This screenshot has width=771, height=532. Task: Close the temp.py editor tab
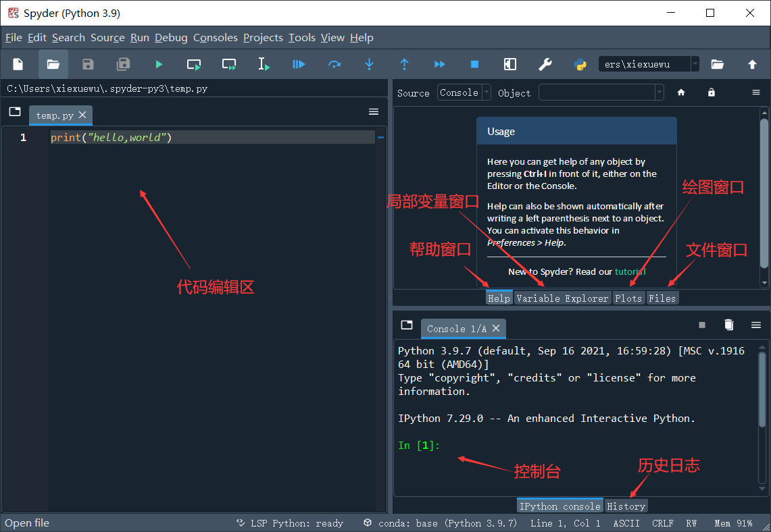tap(82, 115)
